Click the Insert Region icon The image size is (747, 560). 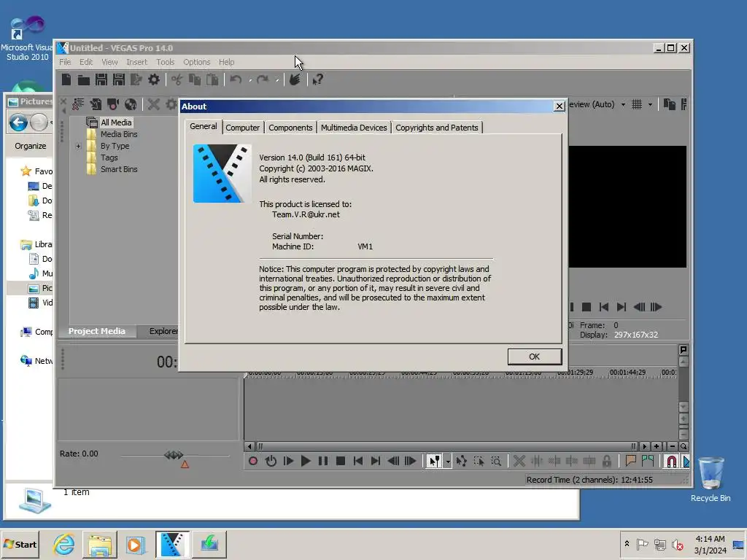tap(648, 461)
